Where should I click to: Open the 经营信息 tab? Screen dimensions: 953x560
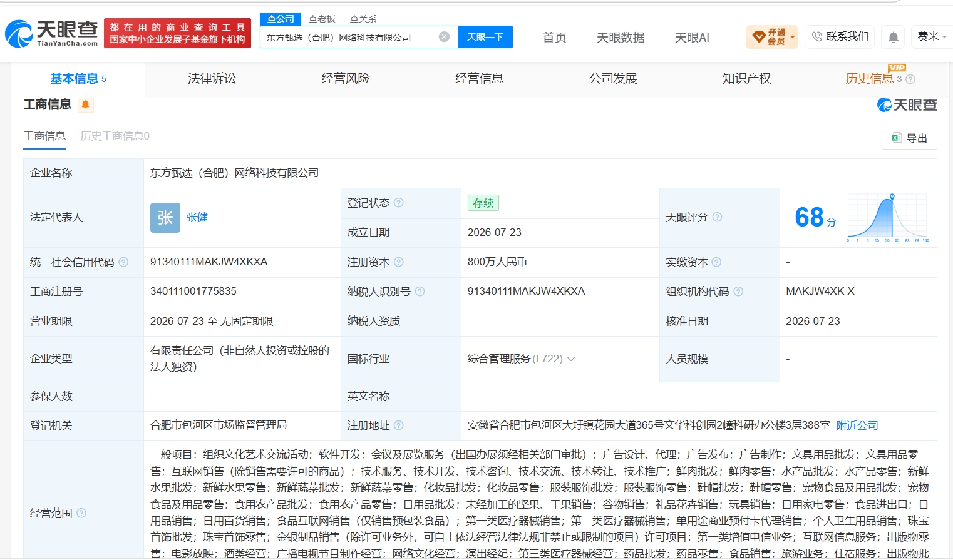[x=479, y=79]
